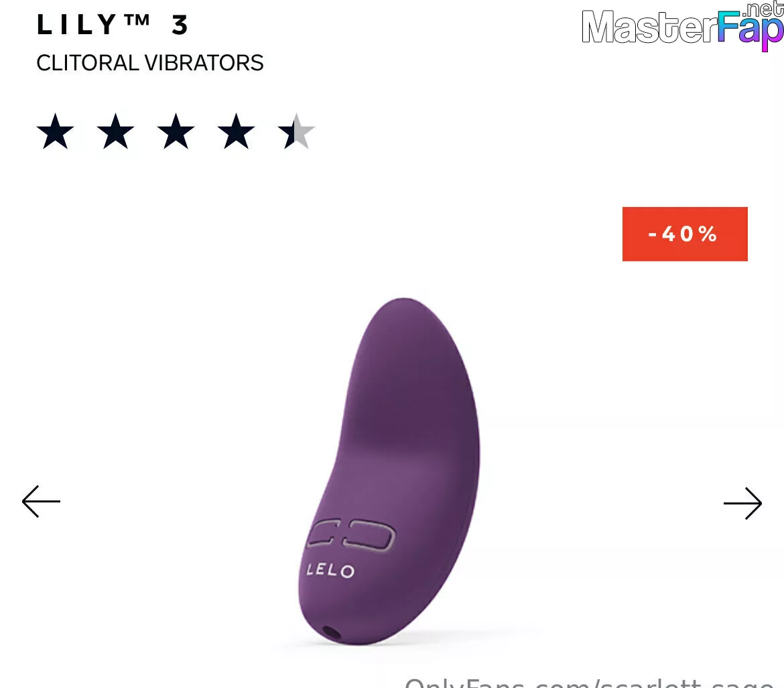
Task: Click the .net text above the logo
Action: pos(763,9)
